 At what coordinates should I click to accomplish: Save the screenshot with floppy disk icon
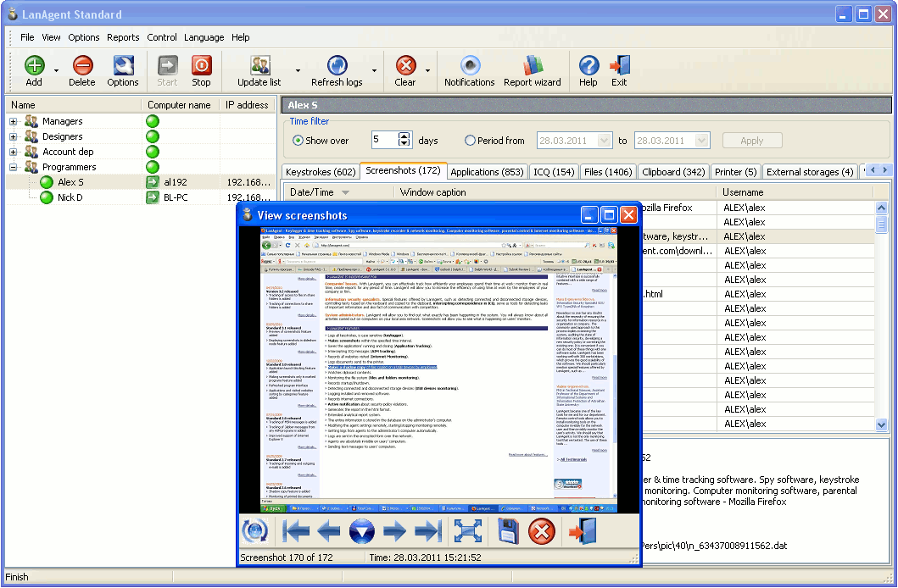click(x=506, y=531)
